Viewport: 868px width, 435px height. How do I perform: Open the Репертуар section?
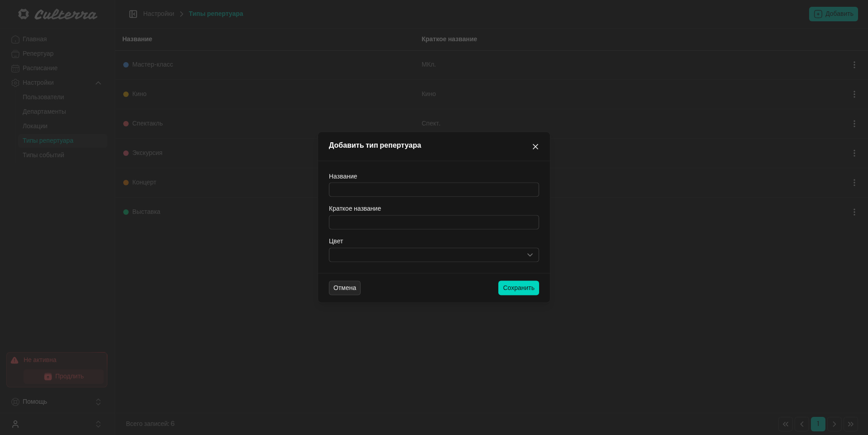[38, 53]
